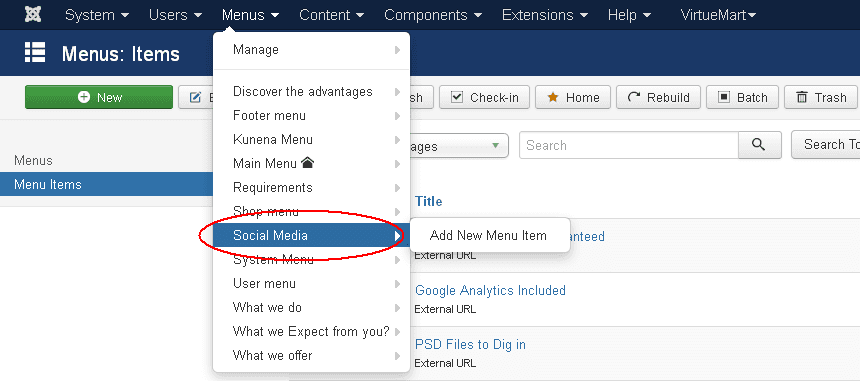Expand the Manage submenu
The image size is (860, 381).
tap(312, 50)
